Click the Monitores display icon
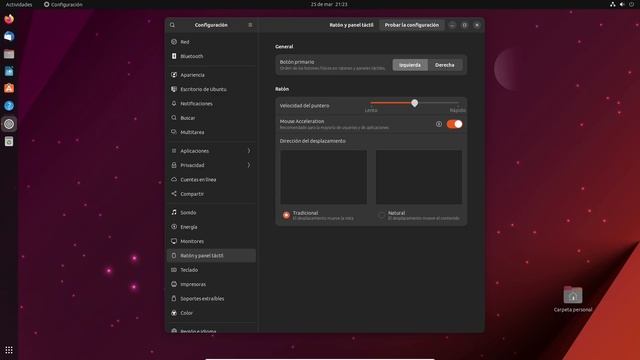 (174, 241)
